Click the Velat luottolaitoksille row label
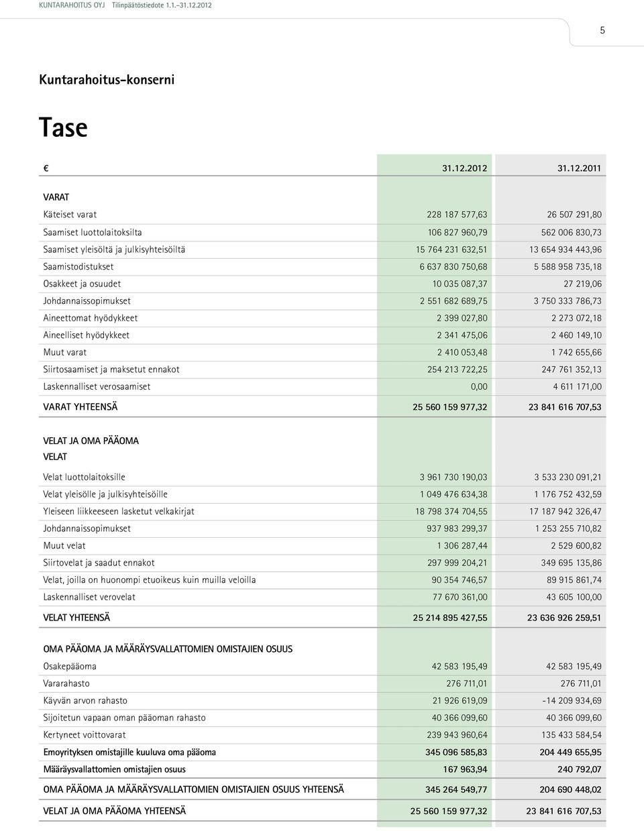Screen dimensions: 644x831 coord(84,478)
